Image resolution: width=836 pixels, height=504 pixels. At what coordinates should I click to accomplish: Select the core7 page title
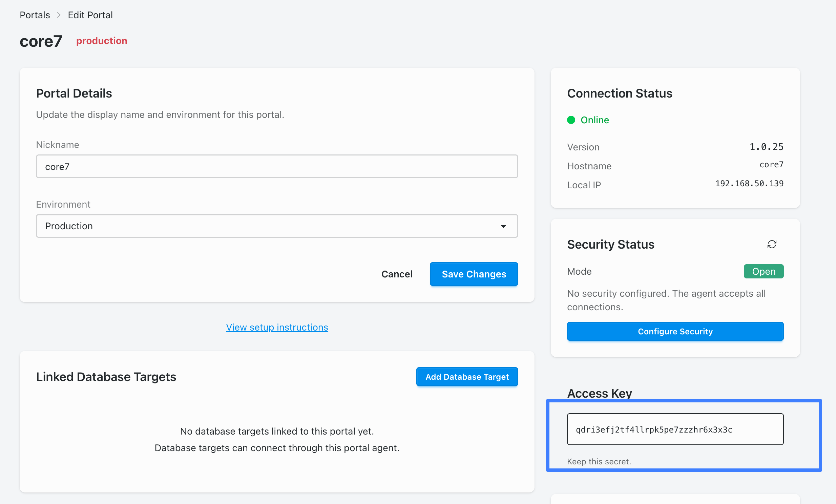(x=41, y=41)
